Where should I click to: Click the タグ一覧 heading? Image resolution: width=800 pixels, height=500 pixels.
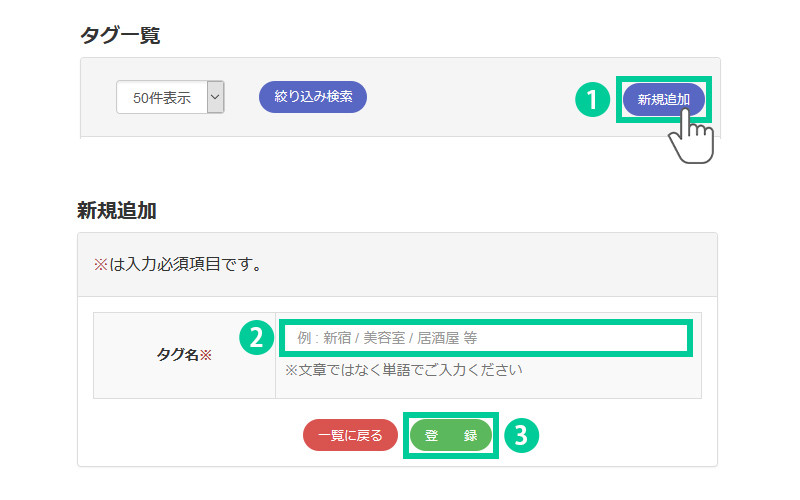120,36
